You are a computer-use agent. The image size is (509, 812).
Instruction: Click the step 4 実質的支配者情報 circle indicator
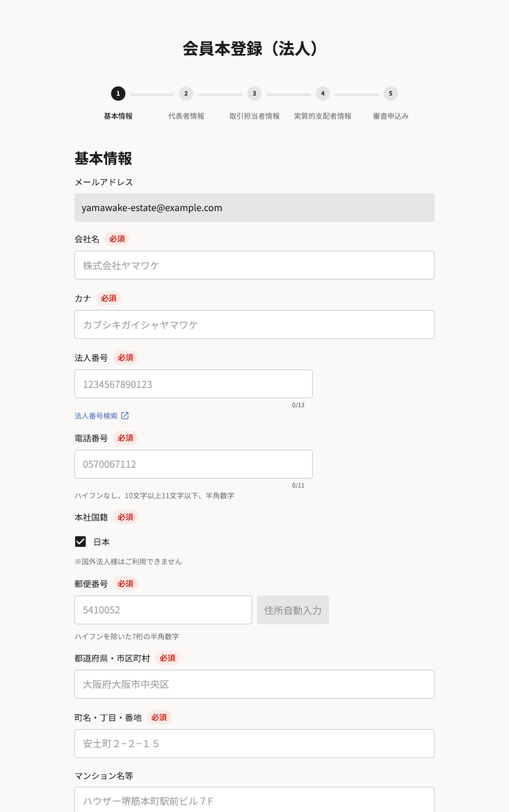click(322, 94)
